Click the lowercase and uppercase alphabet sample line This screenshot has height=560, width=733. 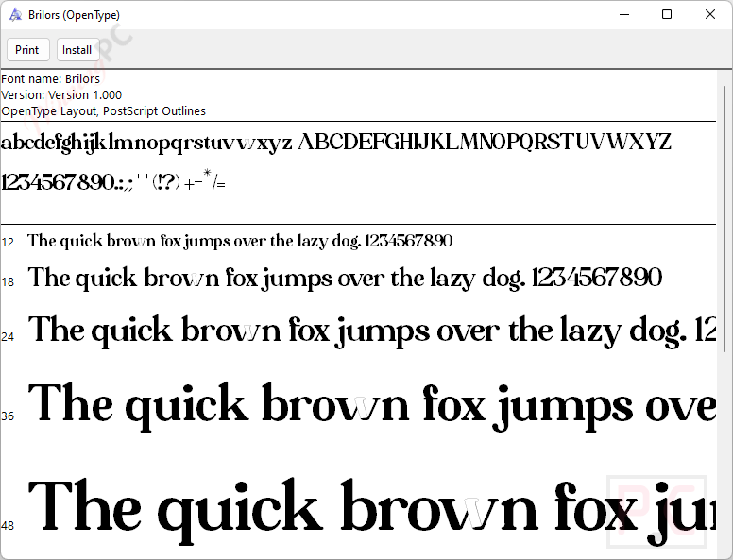click(x=336, y=142)
